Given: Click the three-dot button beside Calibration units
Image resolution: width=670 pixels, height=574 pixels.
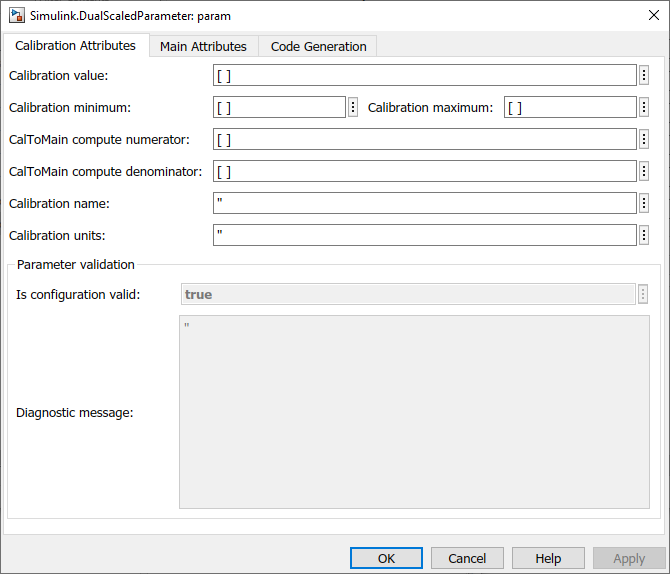Looking at the screenshot, I should coord(644,236).
